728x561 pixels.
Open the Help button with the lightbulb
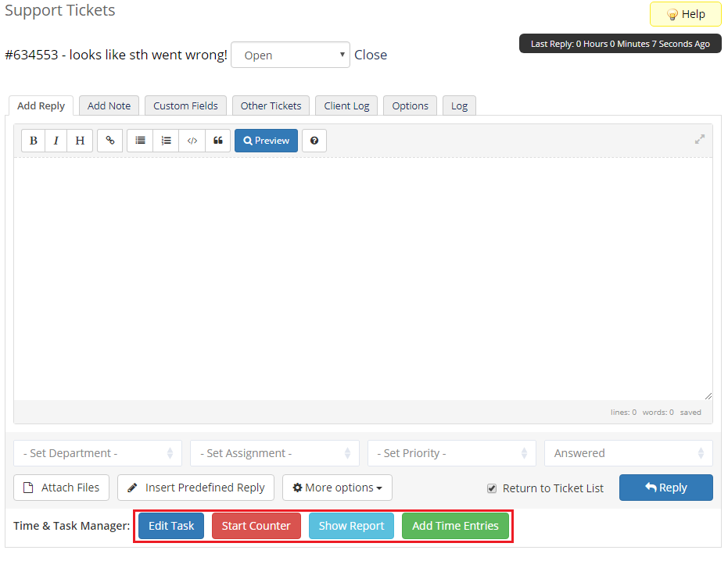[686, 14]
